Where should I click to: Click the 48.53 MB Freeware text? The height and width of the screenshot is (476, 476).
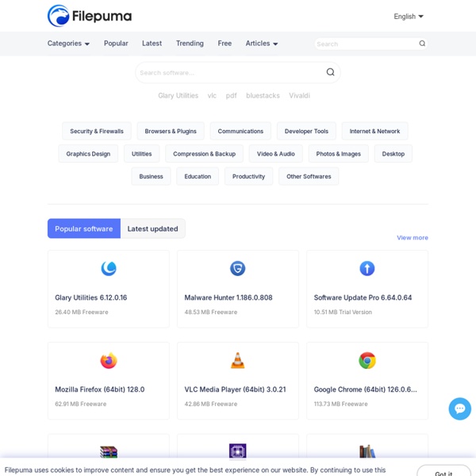tap(211, 312)
